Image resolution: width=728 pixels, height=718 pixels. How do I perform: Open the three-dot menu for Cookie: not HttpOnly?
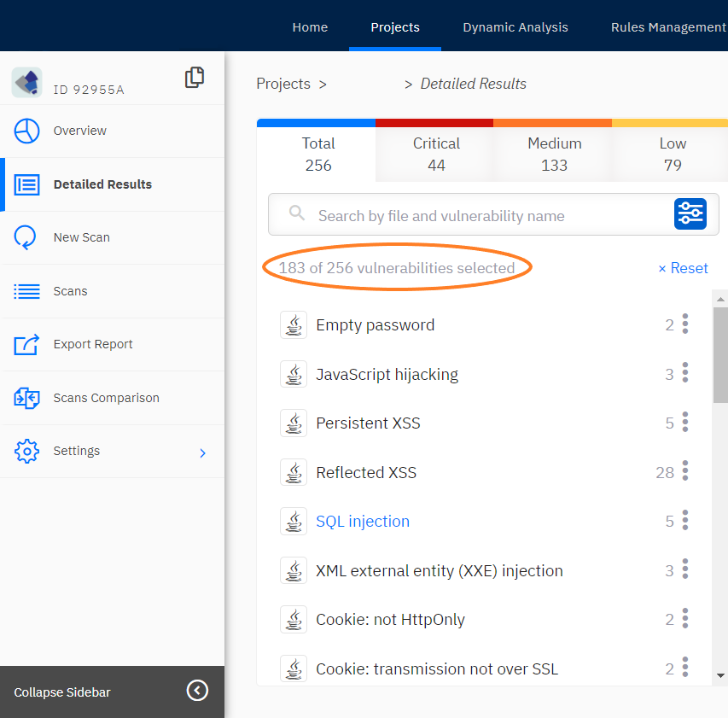pyautogui.click(x=684, y=619)
